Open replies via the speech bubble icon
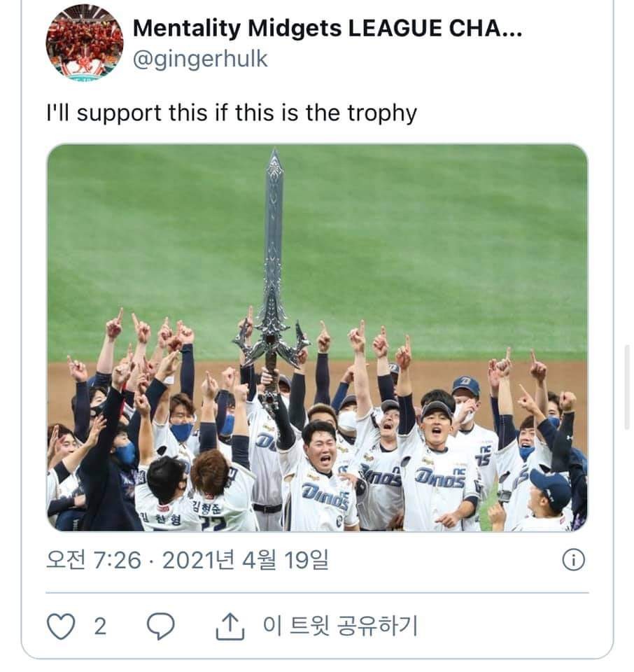This screenshot has height=672, width=634. (x=162, y=625)
